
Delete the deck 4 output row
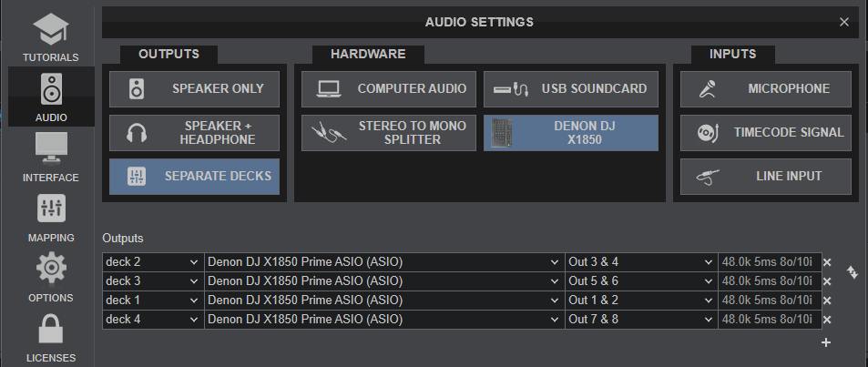point(827,320)
